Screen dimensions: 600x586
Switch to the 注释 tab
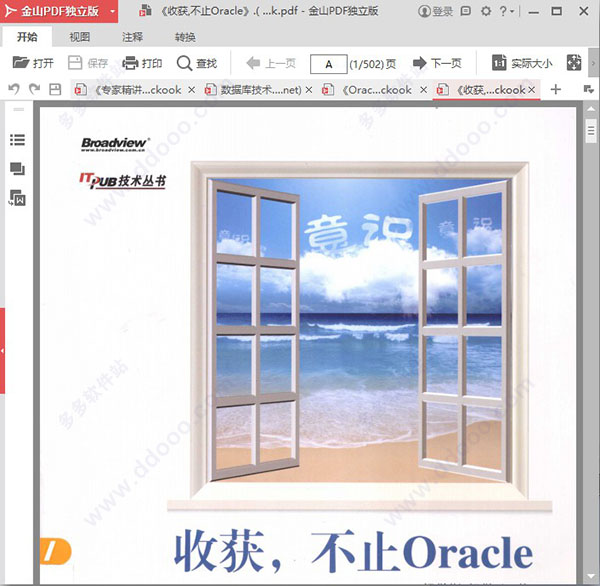coord(132,37)
